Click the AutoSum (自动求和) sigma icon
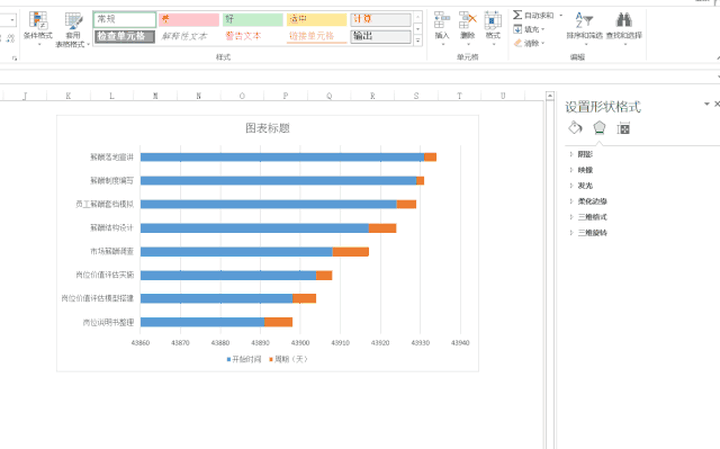Viewport: 720px width, 449px height. pyautogui.click(x=518, y=15)
